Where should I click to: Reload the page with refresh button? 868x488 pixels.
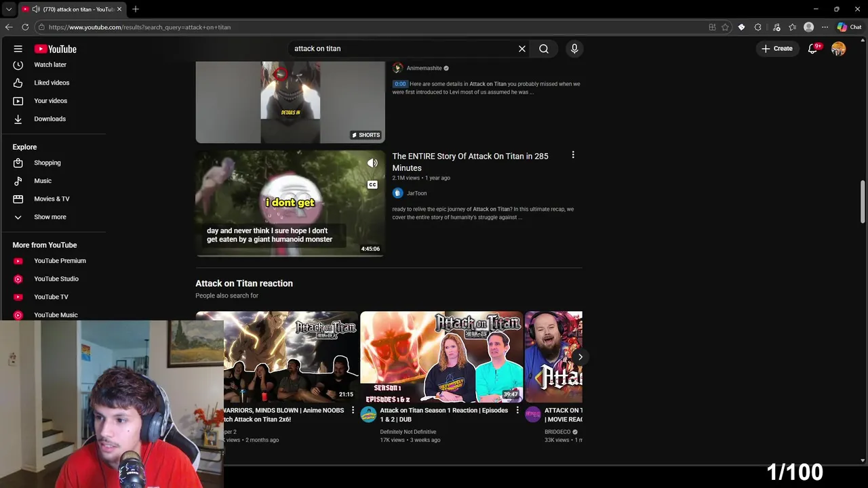pyautogui.click(x=25, y=27)
